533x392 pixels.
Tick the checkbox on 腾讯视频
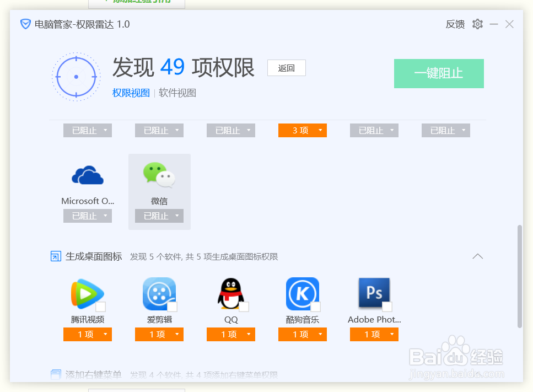tap(100, 307)
